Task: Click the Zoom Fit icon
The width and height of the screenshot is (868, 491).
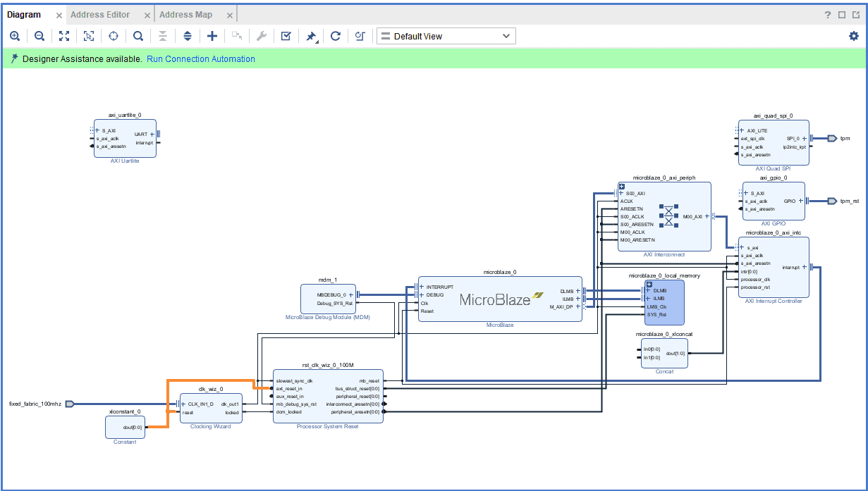Action: tap(64, 36)
